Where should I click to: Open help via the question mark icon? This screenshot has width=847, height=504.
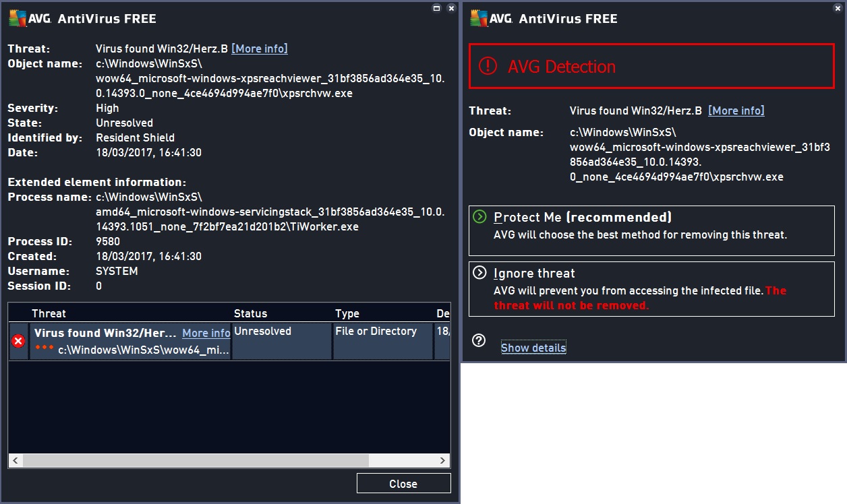click(x=479, y=340)
